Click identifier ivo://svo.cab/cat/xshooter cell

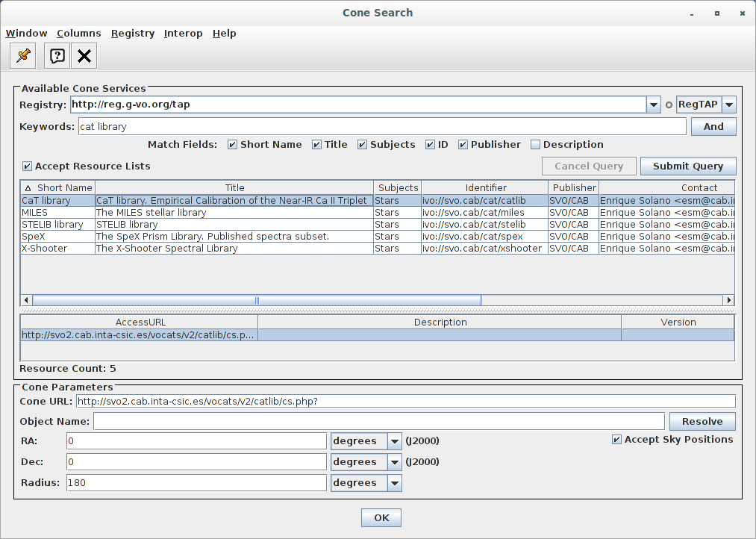[x=484, y=249]
